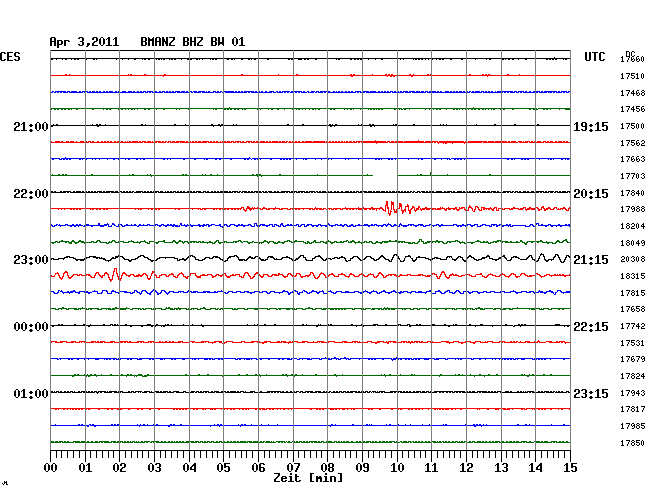
Task: Click the "21:15" UTC time label
Action: click(x=591, y=260)
